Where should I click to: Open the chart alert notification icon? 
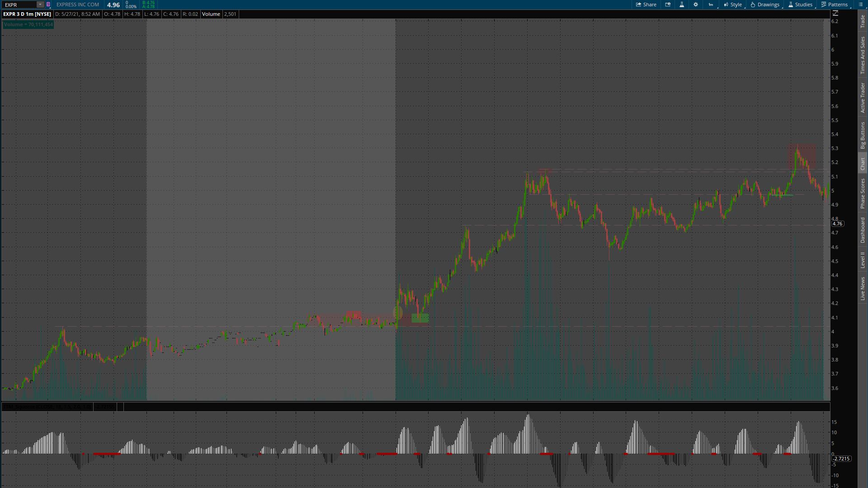tap(668, 5)
